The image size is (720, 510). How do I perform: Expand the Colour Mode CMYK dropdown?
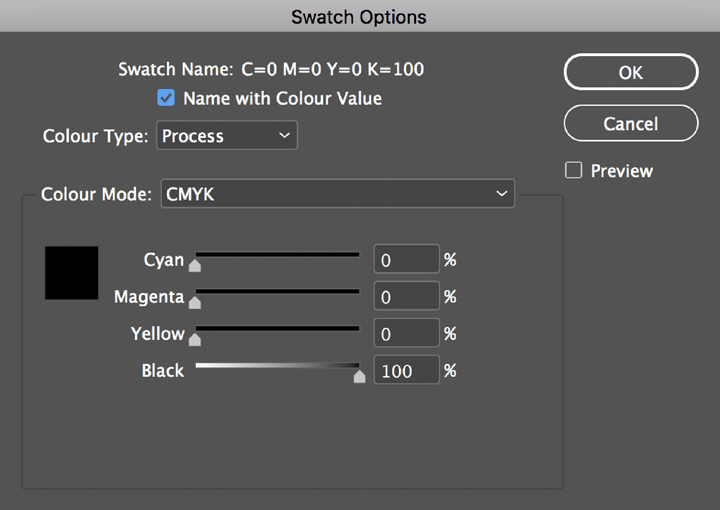[337, 194]
